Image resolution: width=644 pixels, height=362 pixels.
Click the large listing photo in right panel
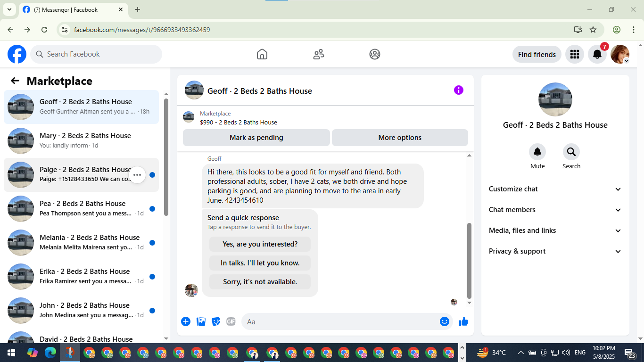555,99
